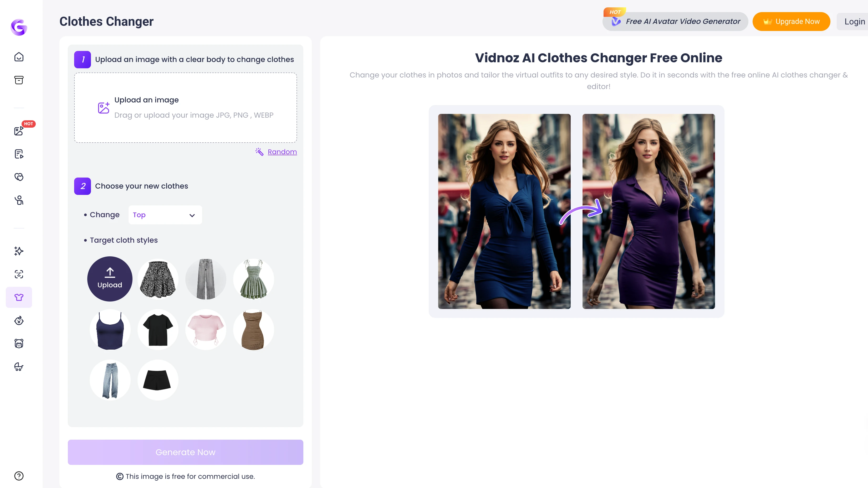Open the face scan sidebar icon
Screen dimensions: 868x488
pos(19,274)
